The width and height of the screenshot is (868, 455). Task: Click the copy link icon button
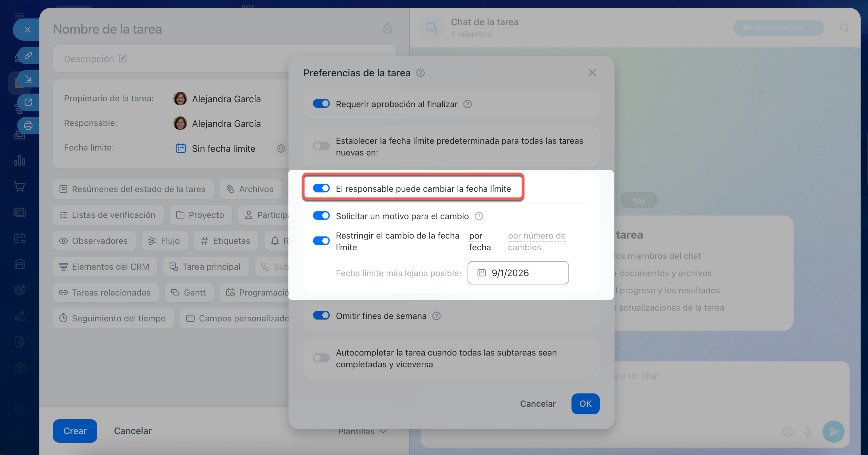(28, 55)
